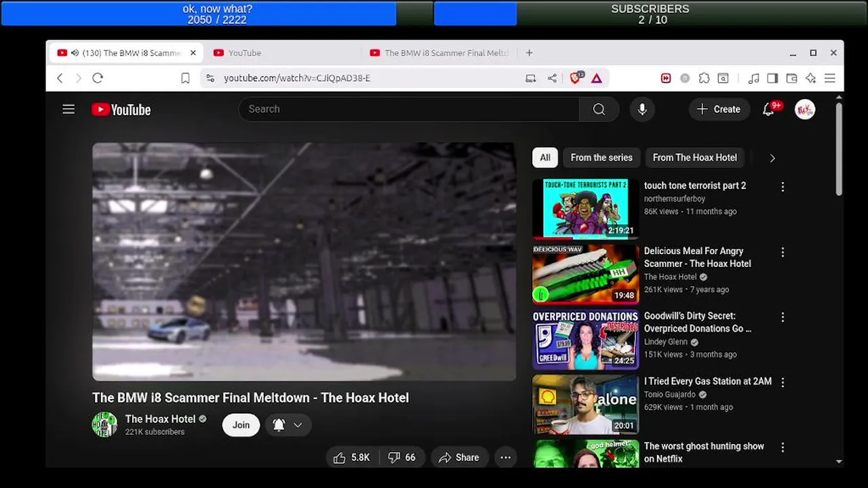Open site settings icon beside the URL

[x=210, y=79]
